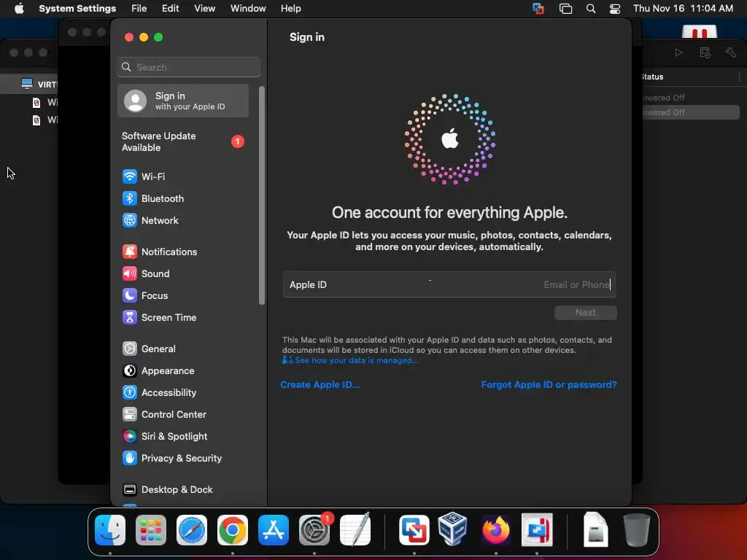Open VirtualBox from the Dock
This screenshot has height=560, width=747.
[x=452, y=529]
